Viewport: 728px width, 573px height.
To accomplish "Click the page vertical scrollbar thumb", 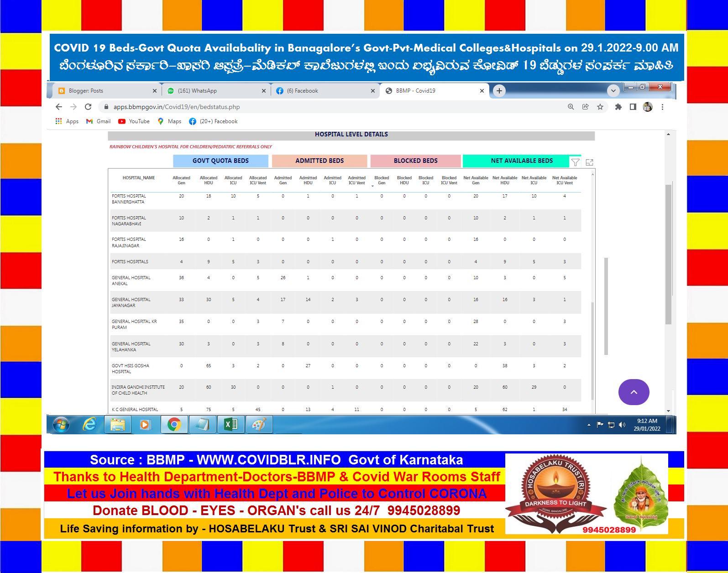I will click(668, 254).
